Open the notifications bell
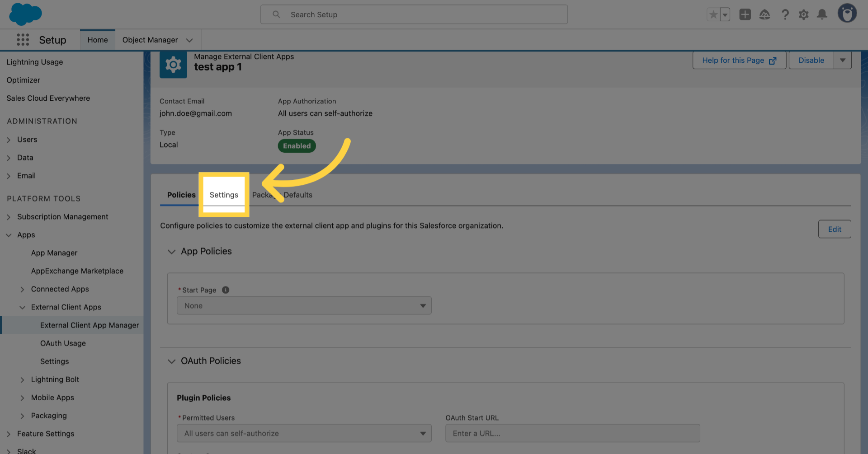The image size is (868, 454). point(822,14)
